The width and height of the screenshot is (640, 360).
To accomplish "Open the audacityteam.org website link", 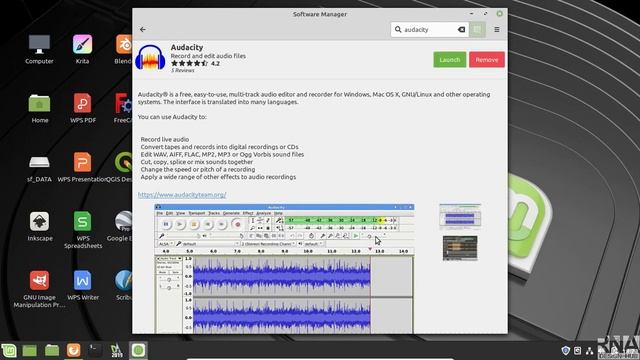I will tap(182, 195).
